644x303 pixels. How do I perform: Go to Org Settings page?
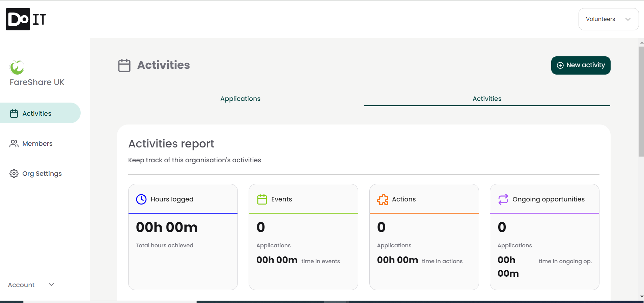(42, 174)
